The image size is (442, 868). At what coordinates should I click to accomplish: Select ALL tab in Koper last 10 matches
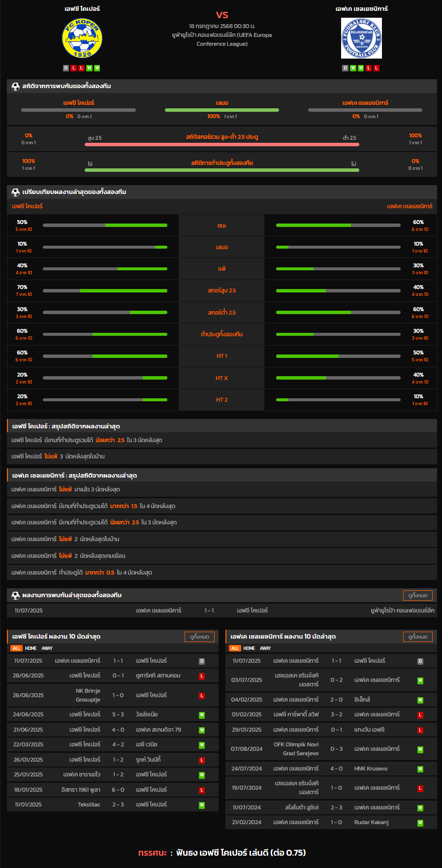click(16, 648)
